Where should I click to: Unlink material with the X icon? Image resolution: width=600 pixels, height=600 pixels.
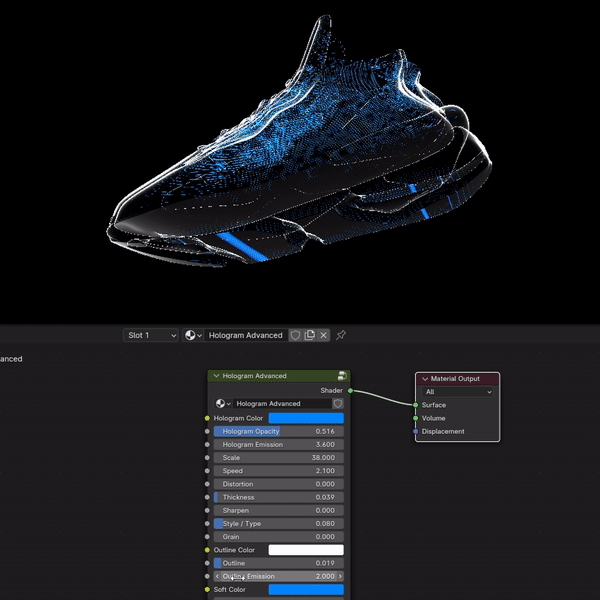[323, 335]
